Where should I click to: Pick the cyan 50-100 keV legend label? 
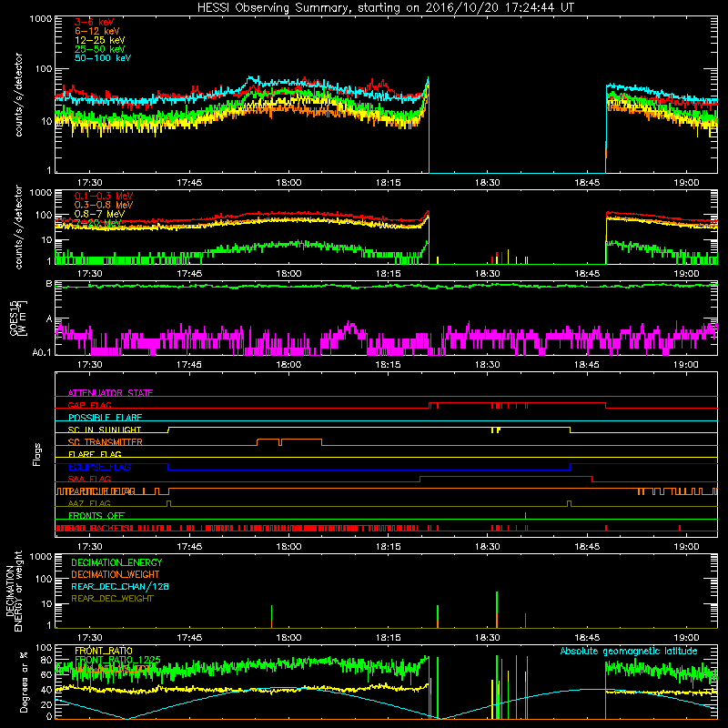103,58
